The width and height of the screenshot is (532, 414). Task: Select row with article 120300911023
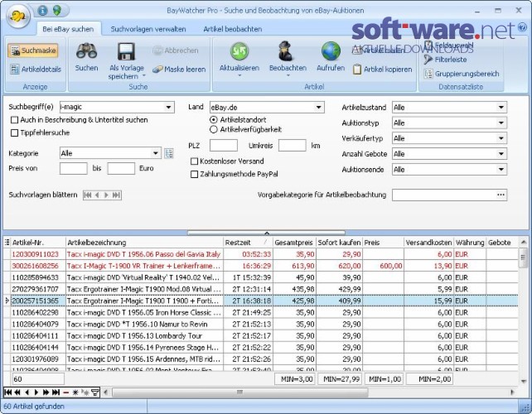tap(264, 254)
